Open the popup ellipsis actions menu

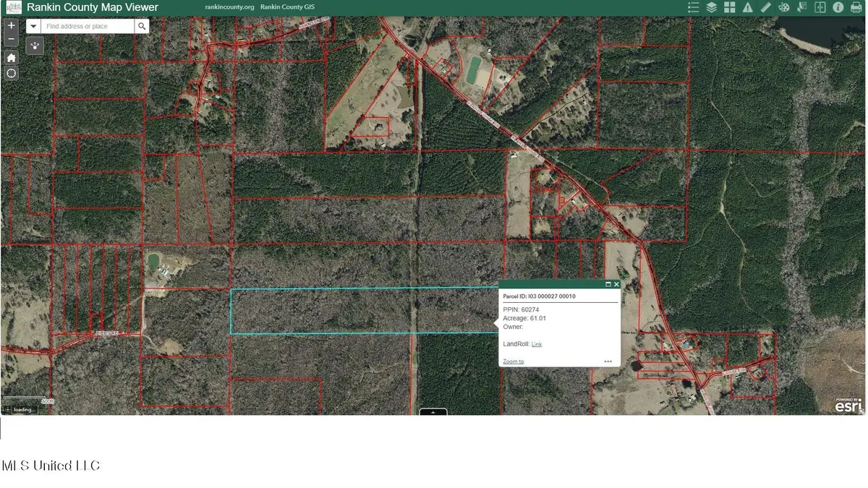[x=608, y=361]
